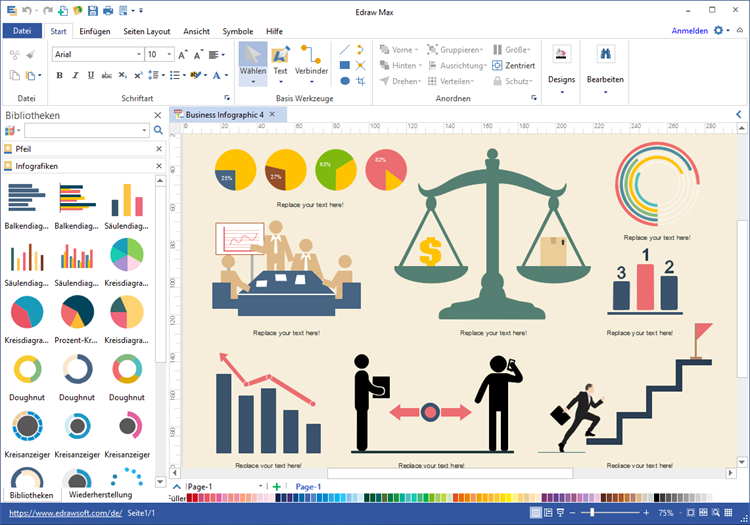Select the crop tool icon
750x525 pixels.
tap(361, 81)
